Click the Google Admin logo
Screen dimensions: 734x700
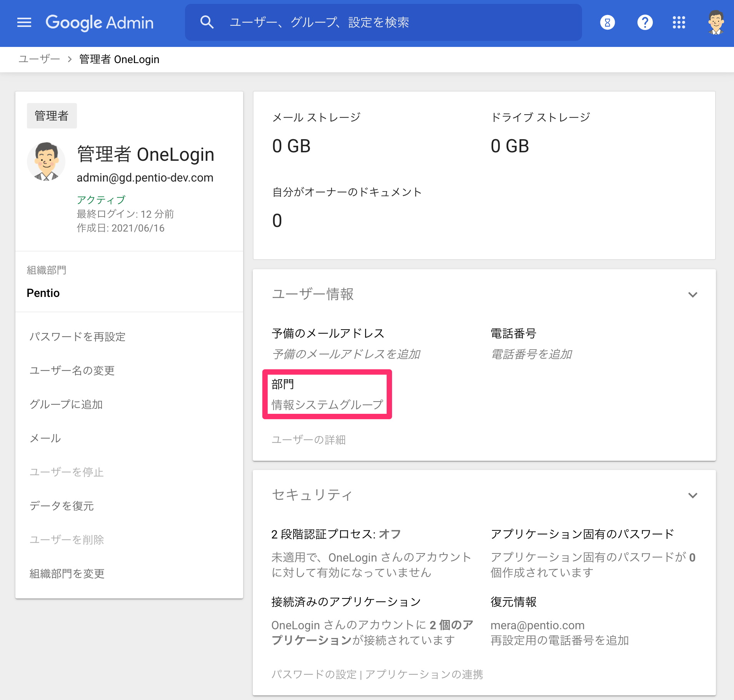pos(100,22)
